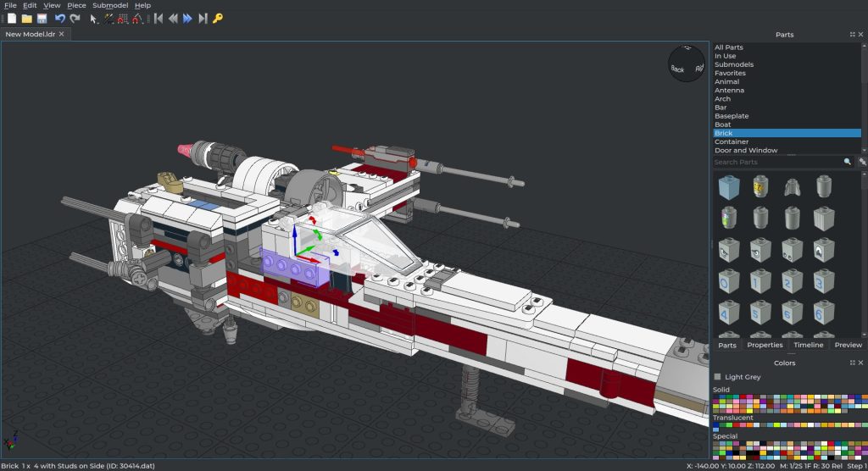Switch to the Parts tab
Image resolution: width=868 pixels, height=471 pixels.
tap(726, 345)
